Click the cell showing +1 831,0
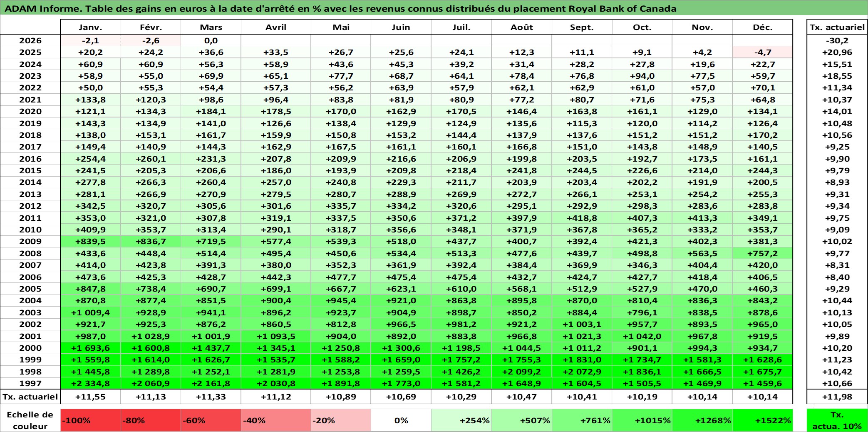868x432 pixels. [582, 360]
